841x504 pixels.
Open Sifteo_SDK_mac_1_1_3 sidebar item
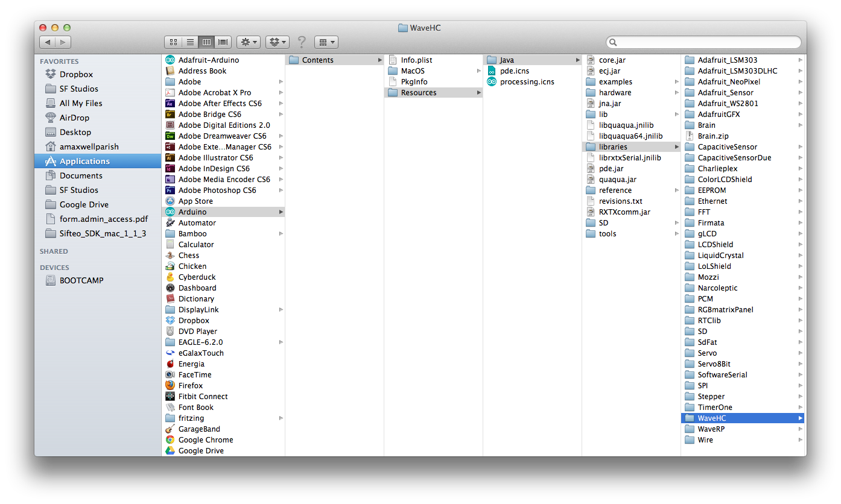point(98,233)
